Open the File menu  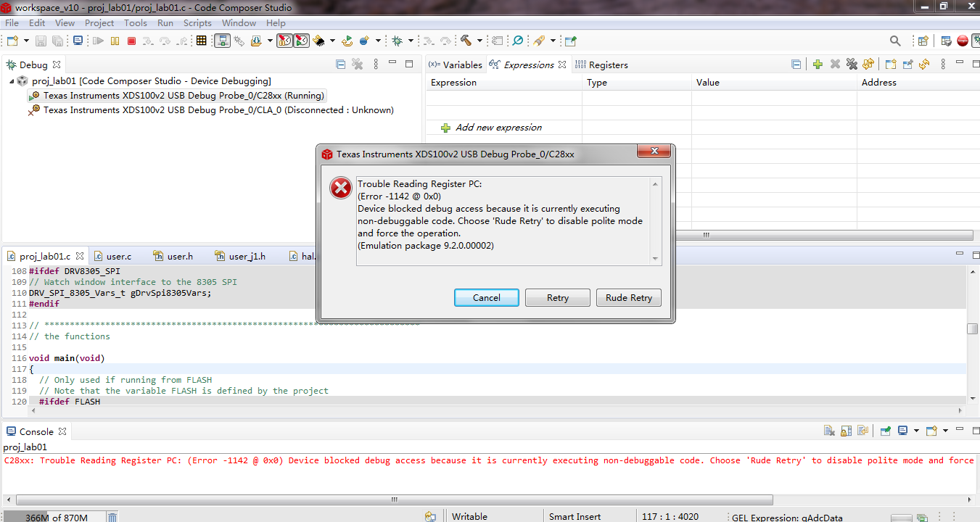tap(12, 23)
